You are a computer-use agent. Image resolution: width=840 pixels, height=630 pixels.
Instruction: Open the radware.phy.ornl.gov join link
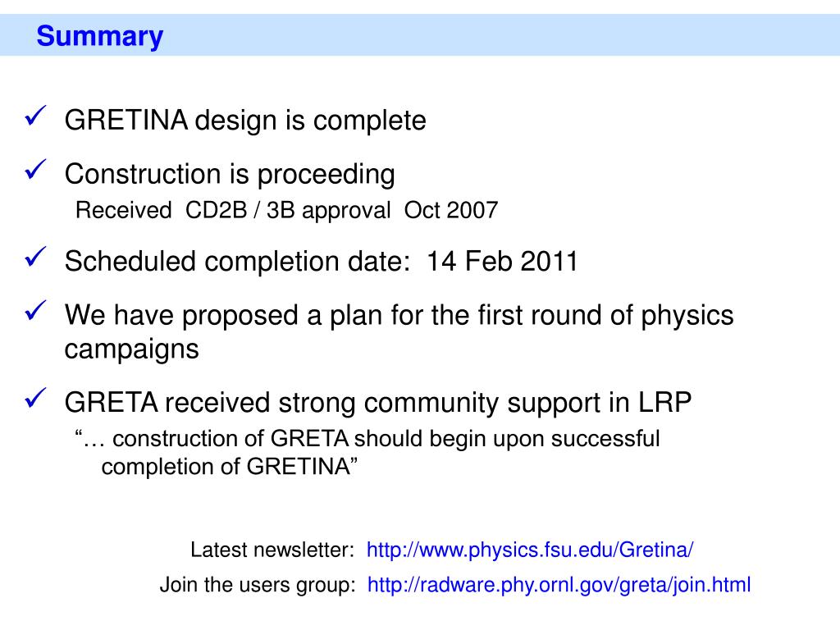pyautogui.click(x=559, y=584)
